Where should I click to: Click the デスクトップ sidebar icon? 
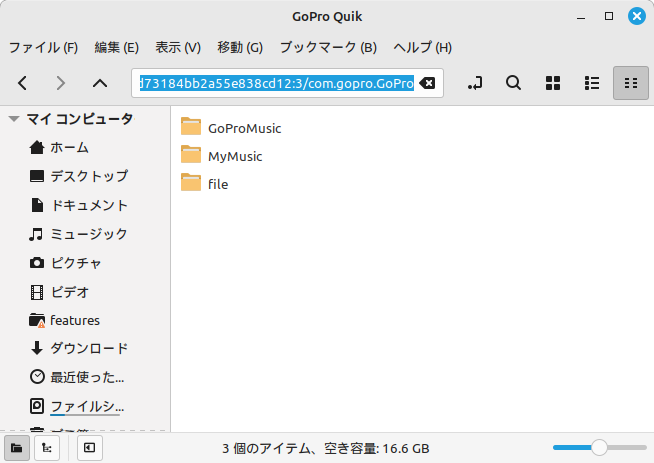coord(37,176)
